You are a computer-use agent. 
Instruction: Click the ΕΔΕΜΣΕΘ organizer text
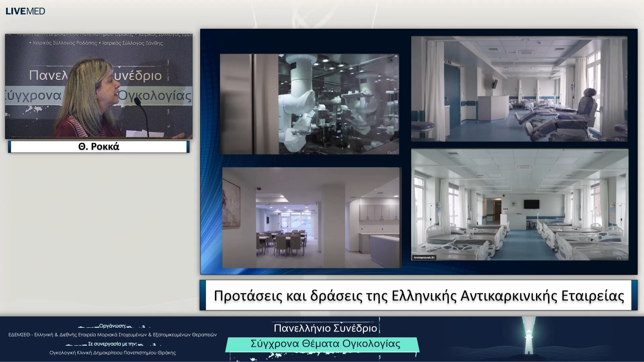click(x=113, y=334)
